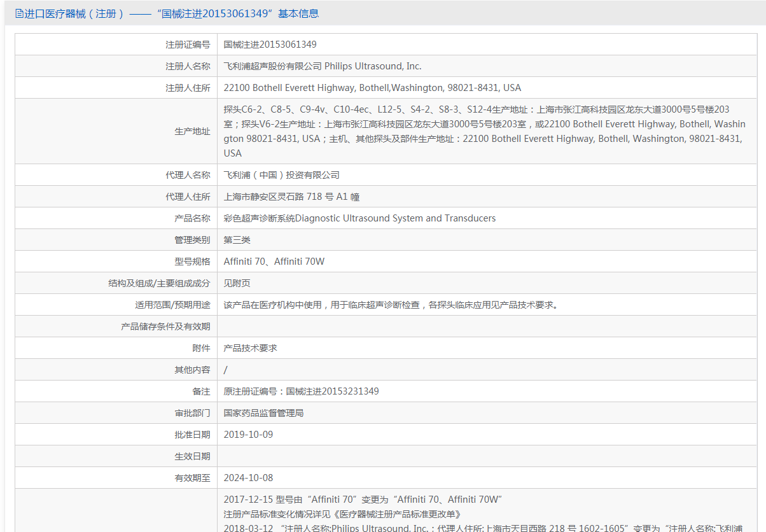This screenshot has height=532, width=766.
Task: Click the label 注册人住所
Action: [x=188, y=88]
